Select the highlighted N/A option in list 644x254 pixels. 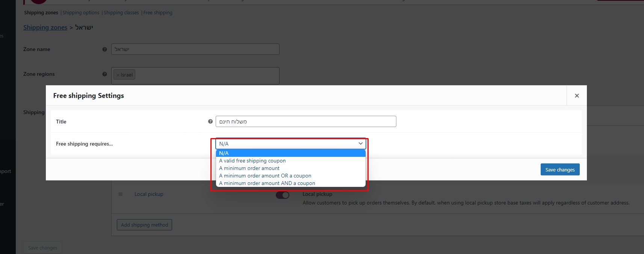point(290,153)
